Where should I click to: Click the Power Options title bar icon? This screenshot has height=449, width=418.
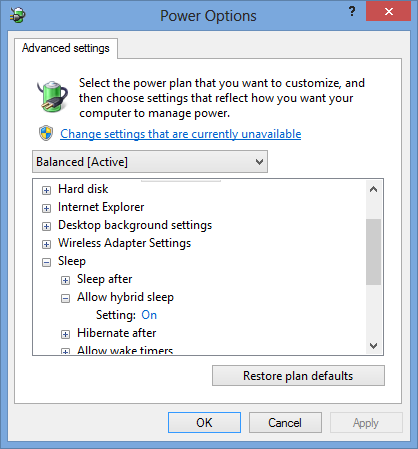coord(18,15)
